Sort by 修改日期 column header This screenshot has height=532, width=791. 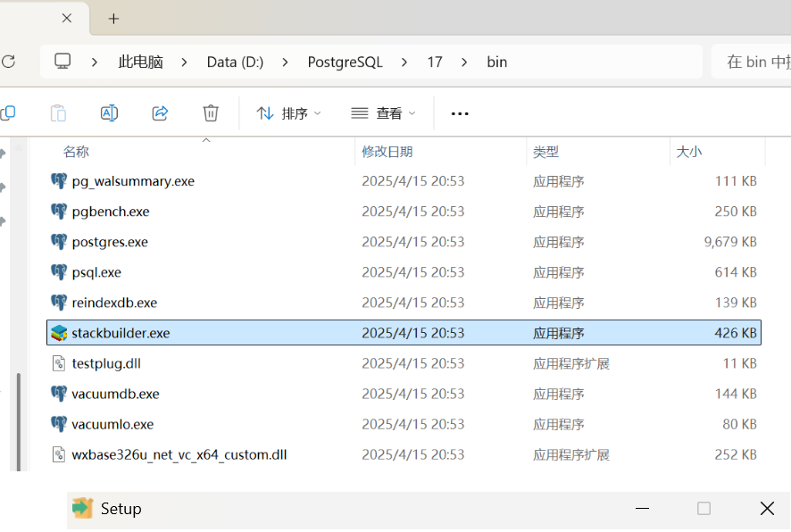click(x=387, y=152)
